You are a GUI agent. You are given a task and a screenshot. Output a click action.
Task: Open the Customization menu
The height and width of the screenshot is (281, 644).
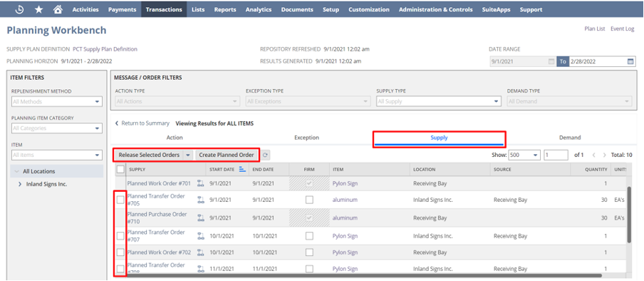click(x=369, y=9)
